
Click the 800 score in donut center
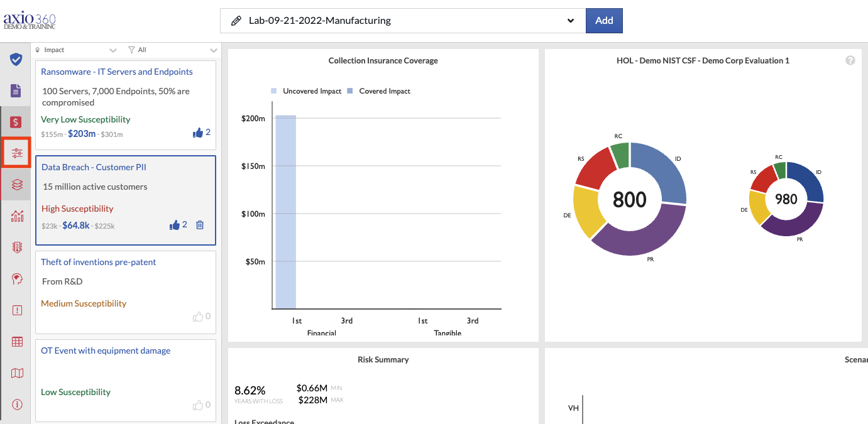coord(629,199)
